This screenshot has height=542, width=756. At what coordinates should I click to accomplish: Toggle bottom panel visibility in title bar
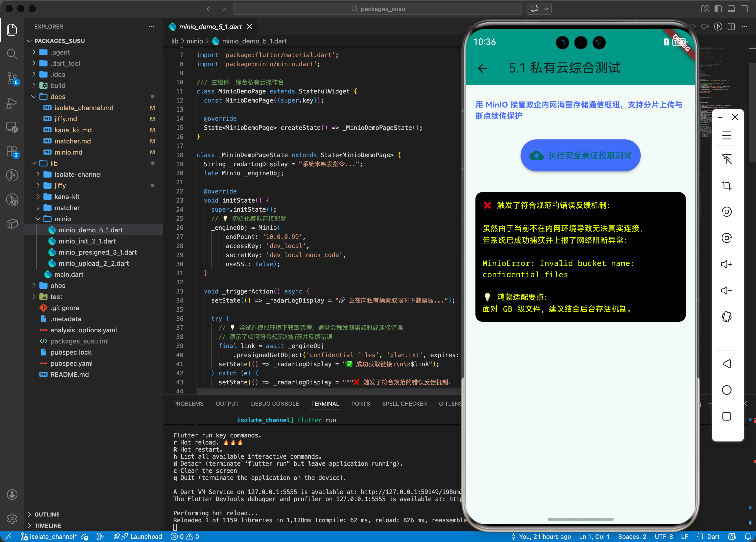coord(731,9)
